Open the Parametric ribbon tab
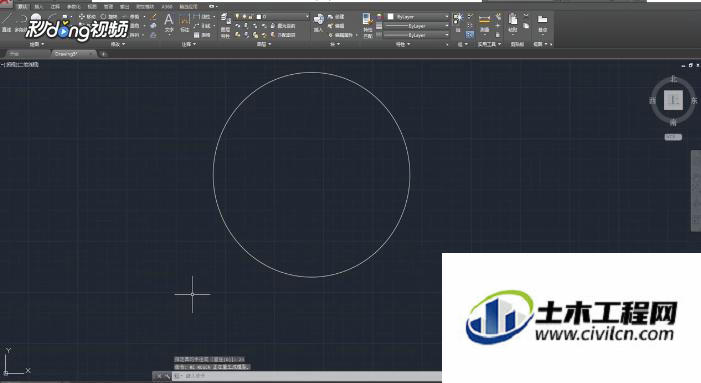701x383 pixels. pyautogui.click(x=73, y=7)
